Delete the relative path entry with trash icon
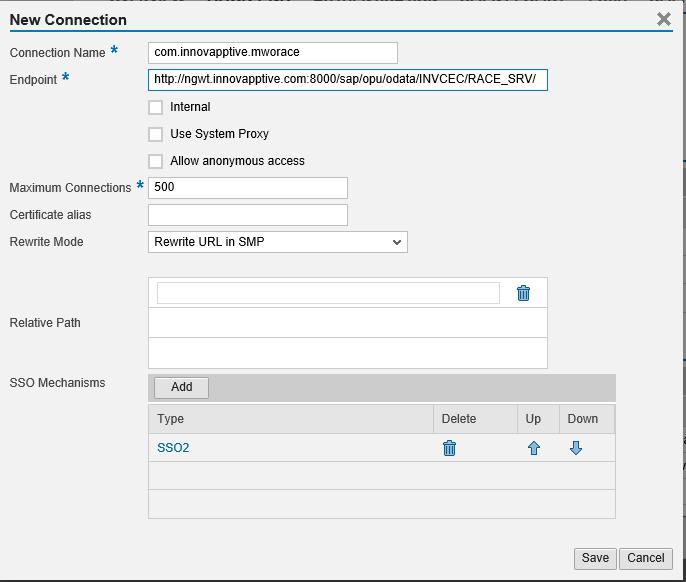Screen dimensions: 686x582 (523, 293)
